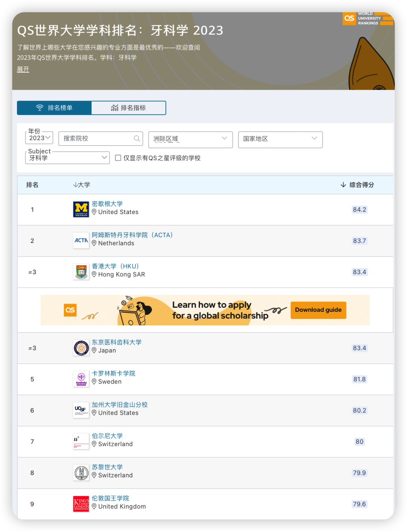Click the UCSF logo icon
407x532 pixels.
[81, 410]
